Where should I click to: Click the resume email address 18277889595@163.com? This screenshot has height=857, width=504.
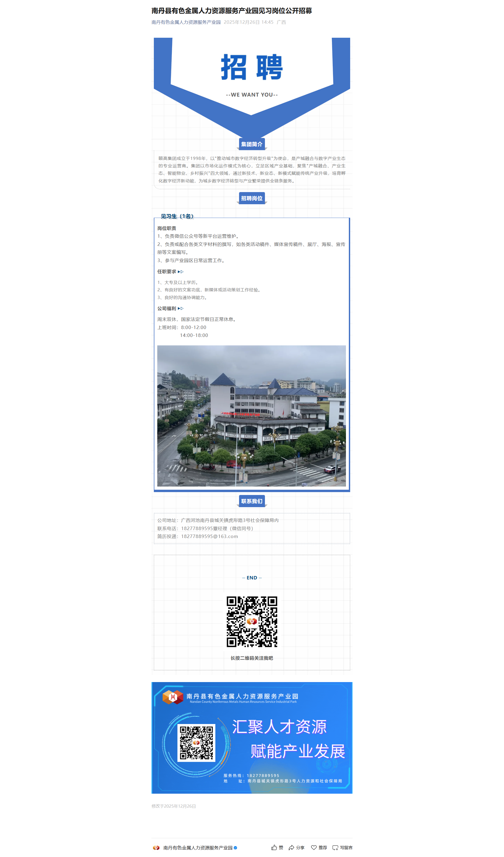(209, 536)
